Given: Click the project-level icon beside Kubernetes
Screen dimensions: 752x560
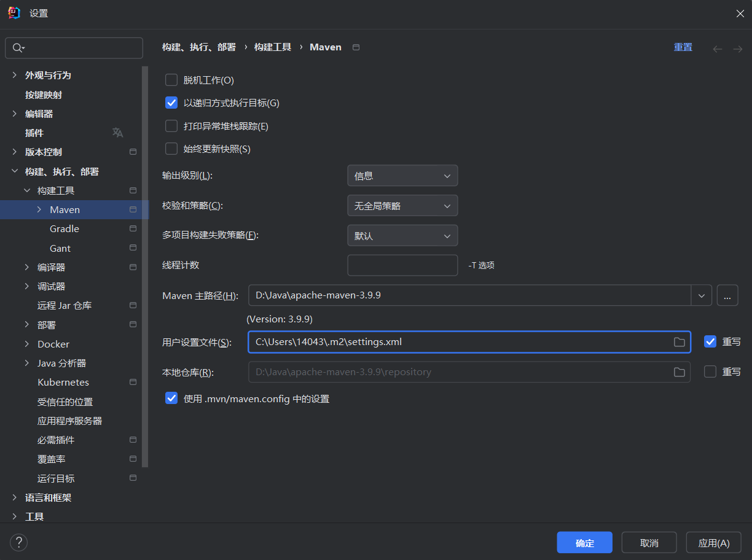Looking at the screenshot, I should 133,382.
